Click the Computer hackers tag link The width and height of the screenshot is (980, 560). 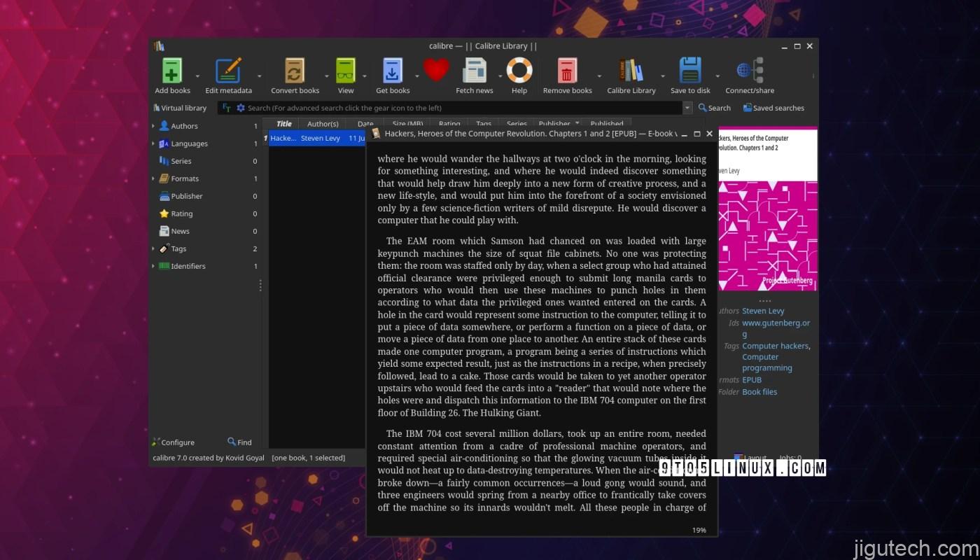[x=775, y=346]
